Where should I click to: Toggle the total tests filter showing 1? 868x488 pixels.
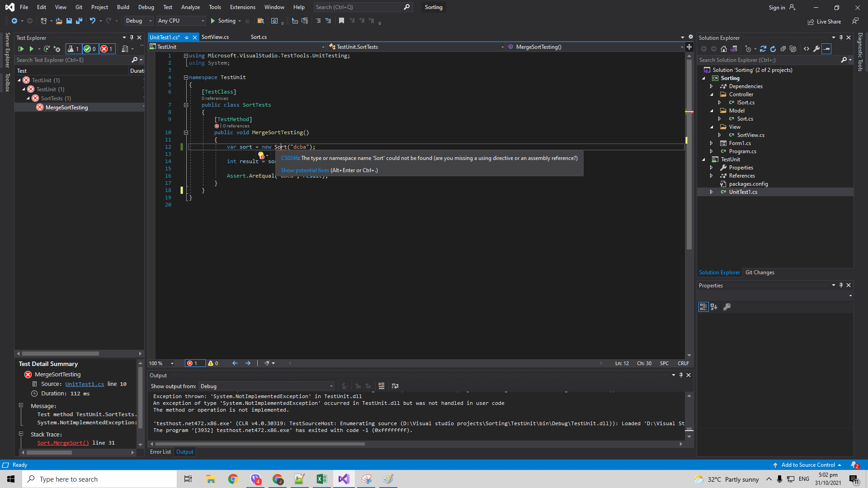pyautogui.click(x=73, y=49)
